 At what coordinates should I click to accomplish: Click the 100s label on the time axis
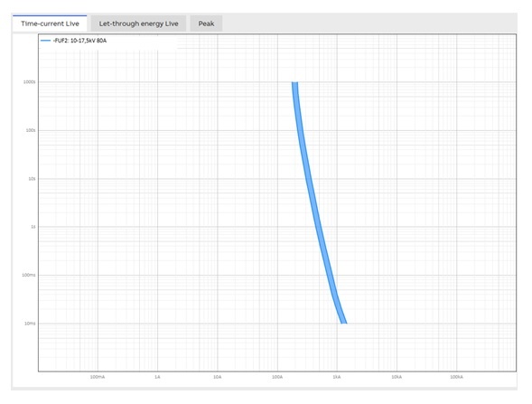pyautogui.click(x=31, y=130)
